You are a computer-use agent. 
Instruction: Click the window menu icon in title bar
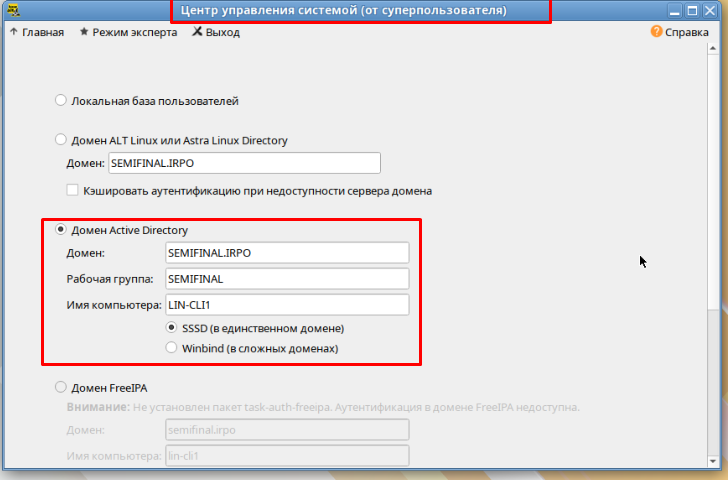tap(13, 12)
